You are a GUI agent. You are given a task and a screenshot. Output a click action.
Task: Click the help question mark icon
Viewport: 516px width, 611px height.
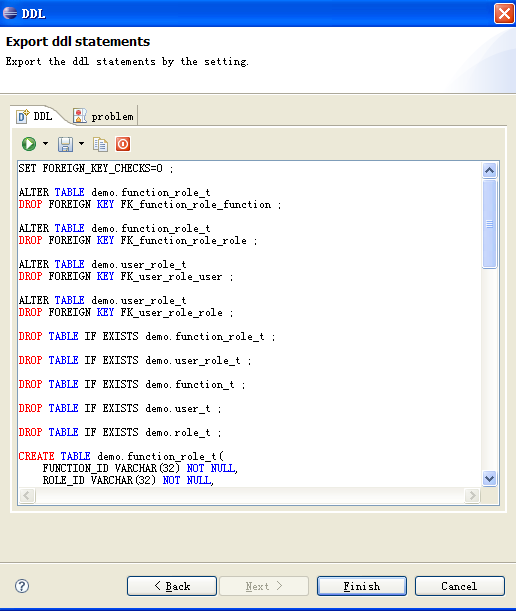click(22, 586)
